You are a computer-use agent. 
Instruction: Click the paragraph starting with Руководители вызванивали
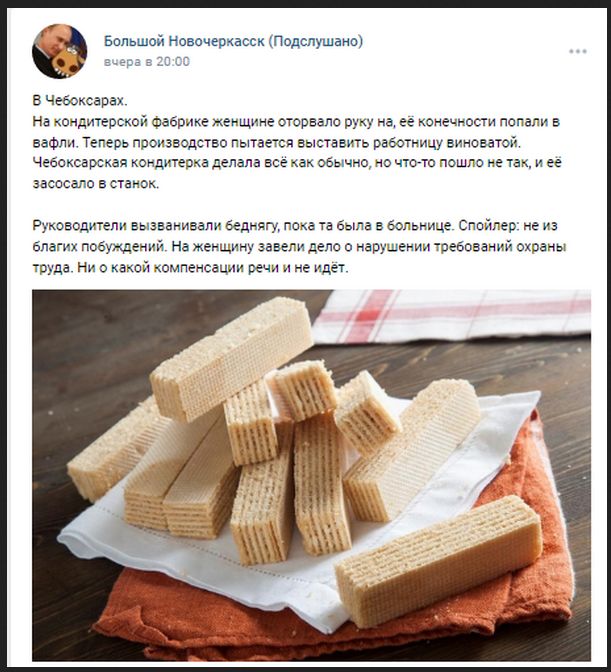coord(299,246)
